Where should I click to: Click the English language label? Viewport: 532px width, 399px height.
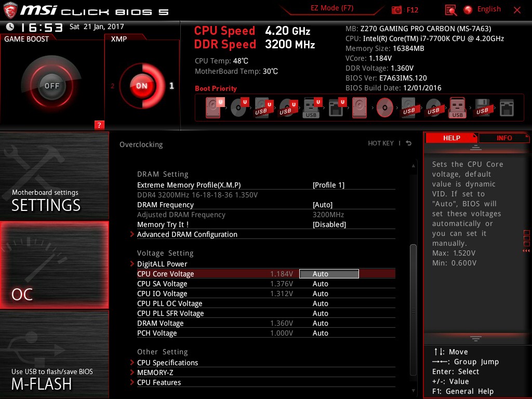tap(489, 9)
